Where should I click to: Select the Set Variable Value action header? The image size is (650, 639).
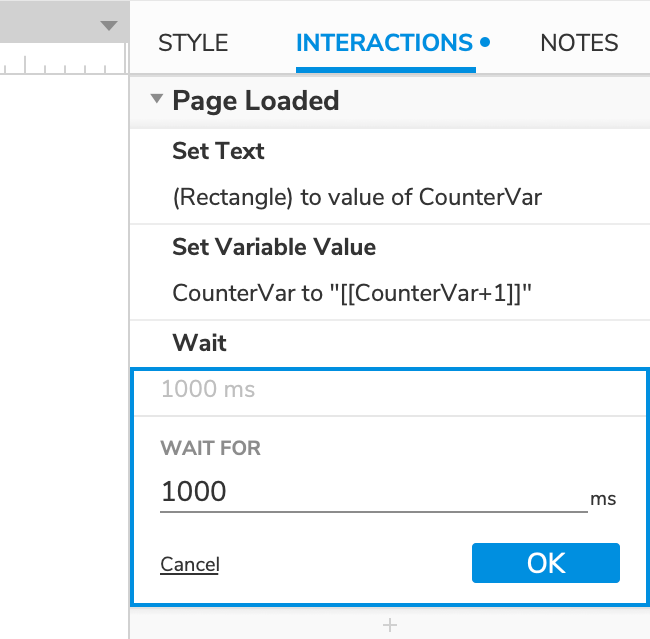274,247
